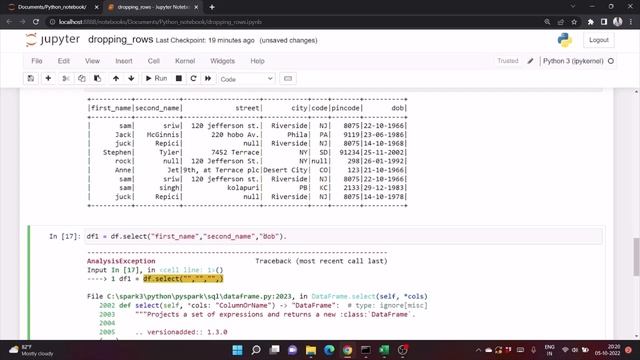Open the tab search chevron in title bar
This screenshot has width=640, height=360.
pos(573,7)
